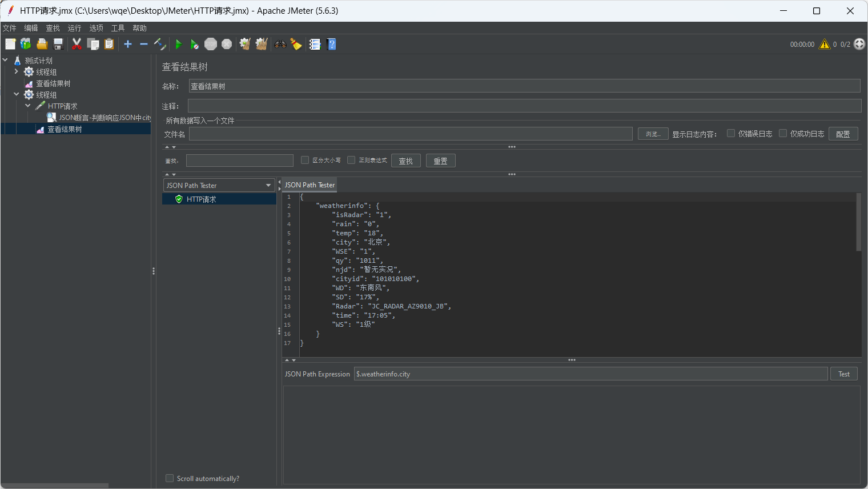Screen dimensions: 868x489
Task: Collapse the HTTP请求 node in plan tree
Action: 27,106
